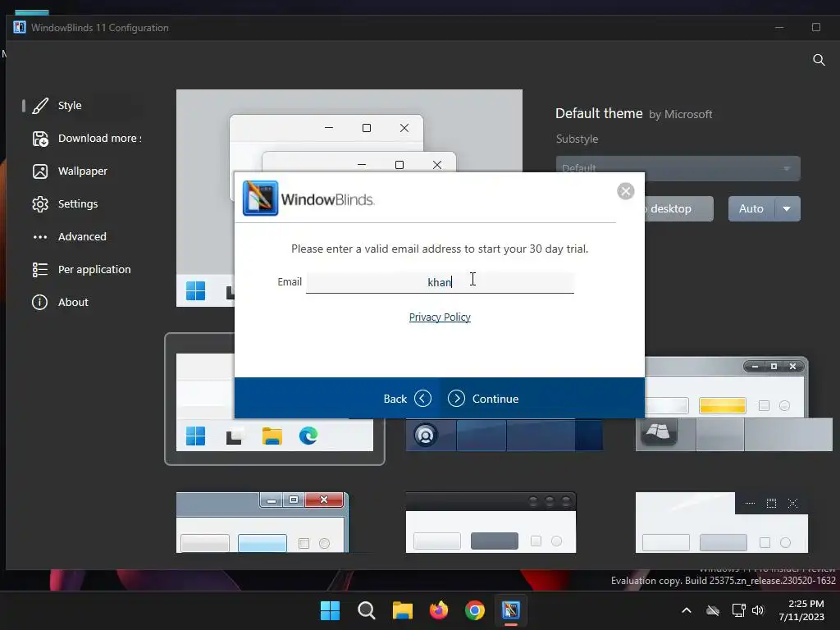Click the Wallpaper picture icon
Image resolution: width=840 pixels, height=630 pixels.
[x=40, y=171]
